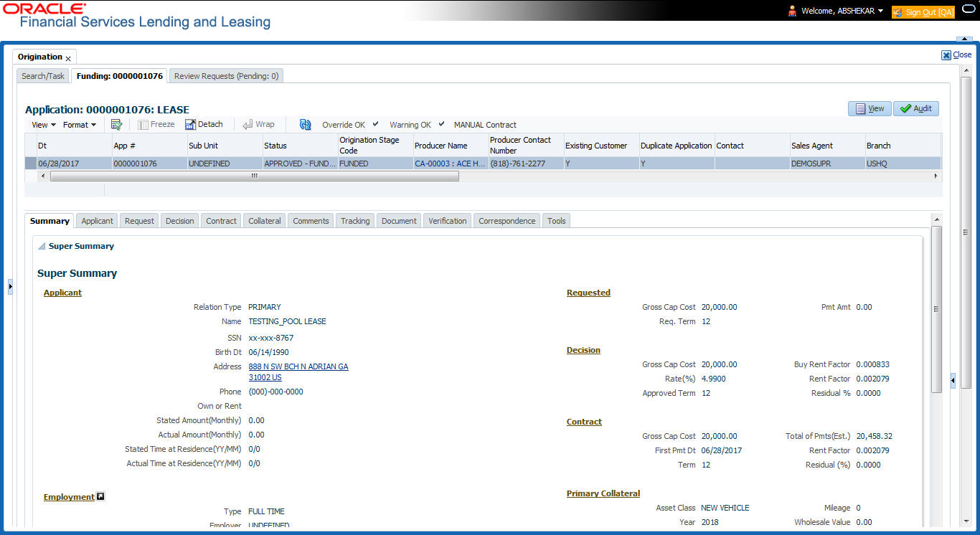Click the App # column header

click(x=149, y=146)
